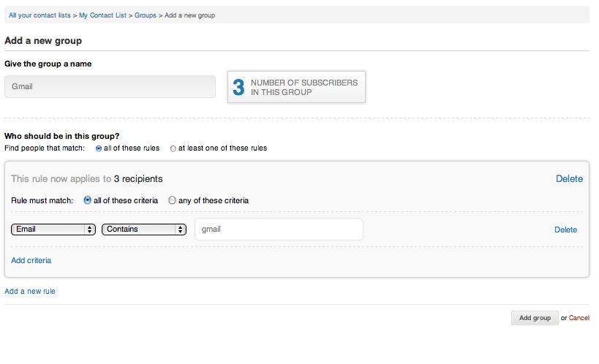Click the Add group button
The width and height of the screenshot is (599, 364).
535,318
